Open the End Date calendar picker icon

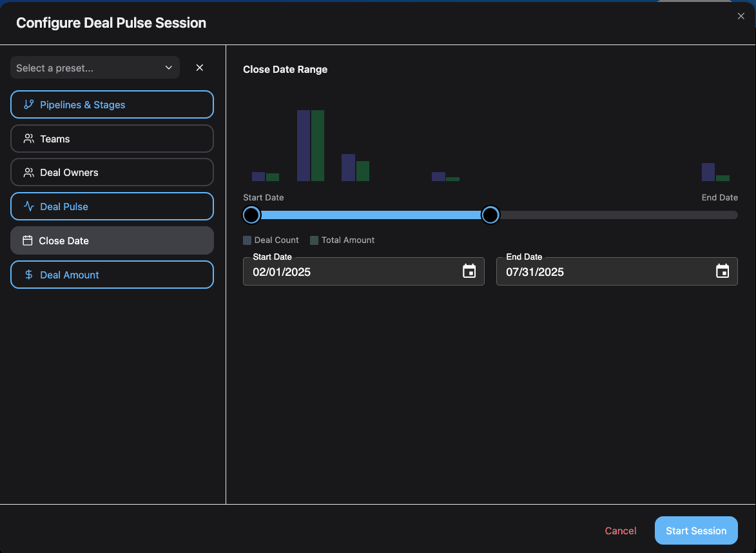coord(722,271)
